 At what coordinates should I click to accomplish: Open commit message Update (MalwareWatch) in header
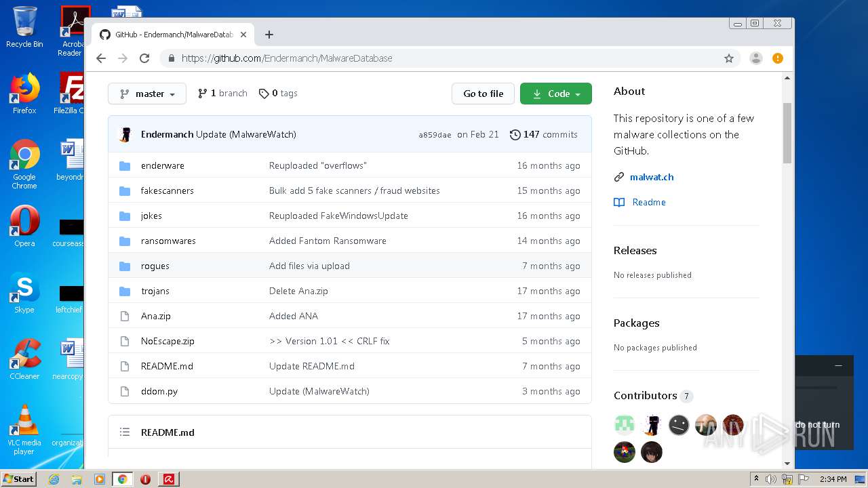pyautogui.click(x=246, y=134)
